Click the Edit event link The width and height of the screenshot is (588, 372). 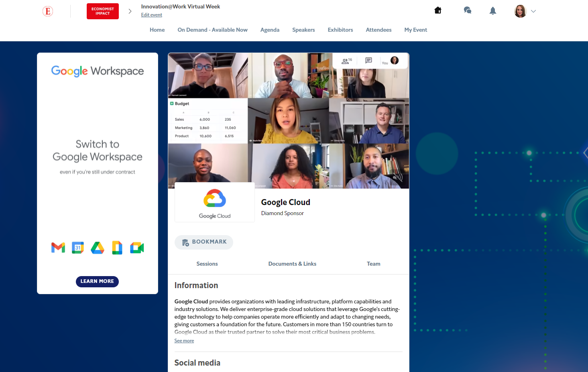point(152,15)
